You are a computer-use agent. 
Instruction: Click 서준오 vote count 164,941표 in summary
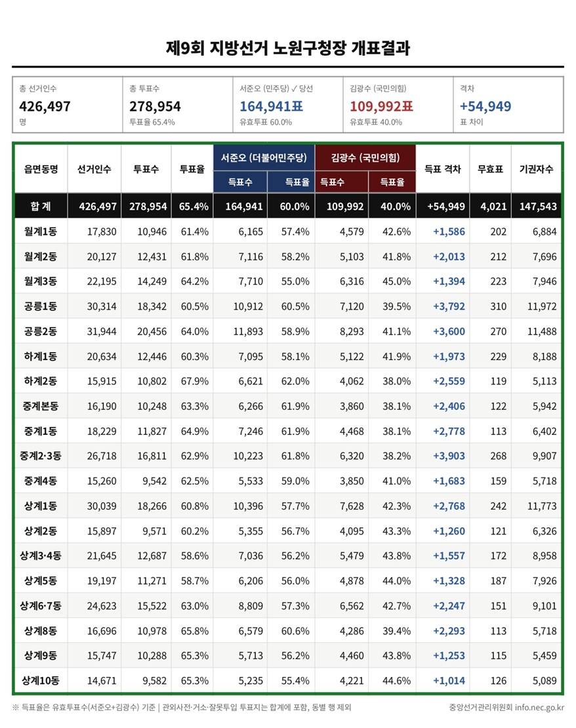(x=272, y=106)
